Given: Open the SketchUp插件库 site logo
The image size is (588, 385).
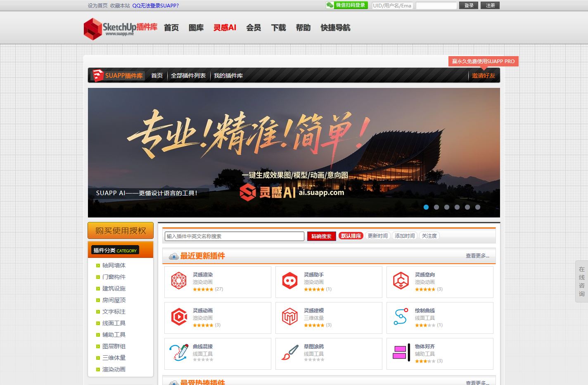Looking at the screenshot, I should [x=121, y=28].
